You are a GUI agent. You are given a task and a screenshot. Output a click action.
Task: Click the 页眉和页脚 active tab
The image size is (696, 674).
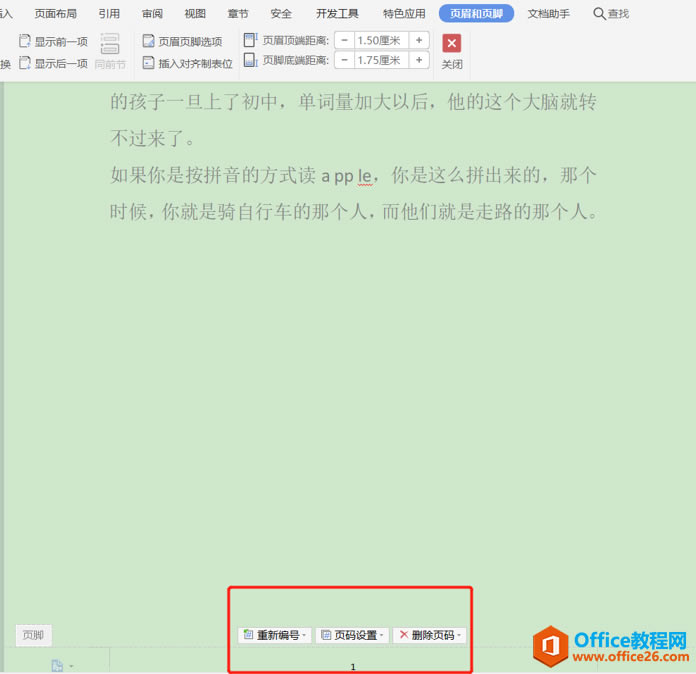click(476, 14)
